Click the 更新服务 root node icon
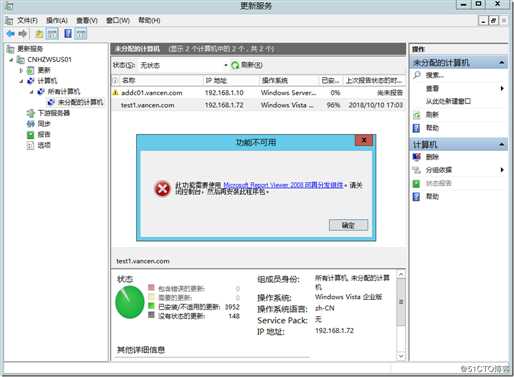514x377 pixels. coord(11,49)
